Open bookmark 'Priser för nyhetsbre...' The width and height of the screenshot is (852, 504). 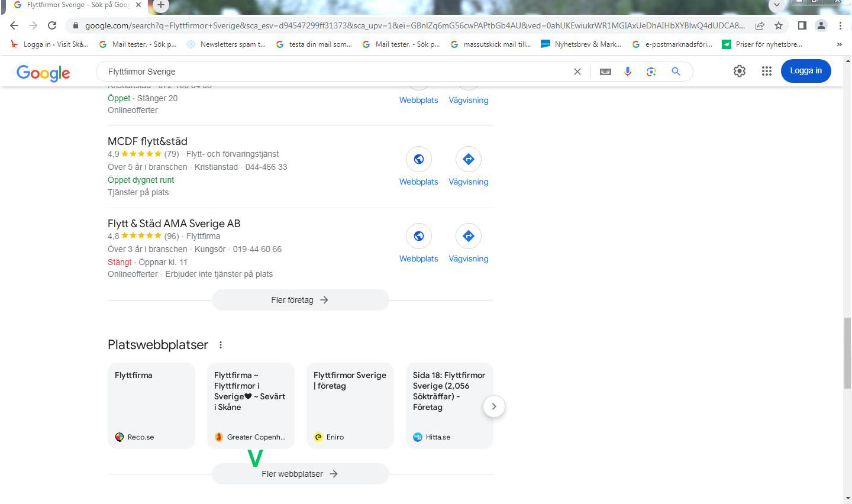[x=762, y=44]
